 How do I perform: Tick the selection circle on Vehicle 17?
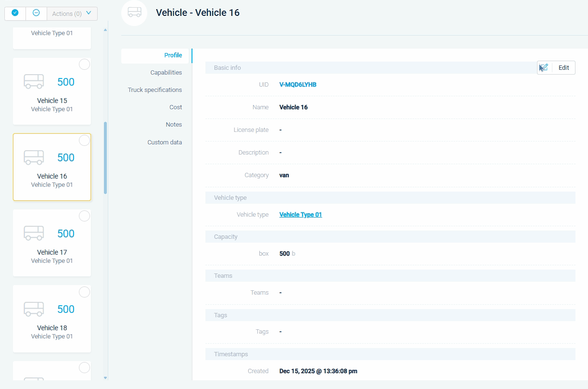point(84,216)
